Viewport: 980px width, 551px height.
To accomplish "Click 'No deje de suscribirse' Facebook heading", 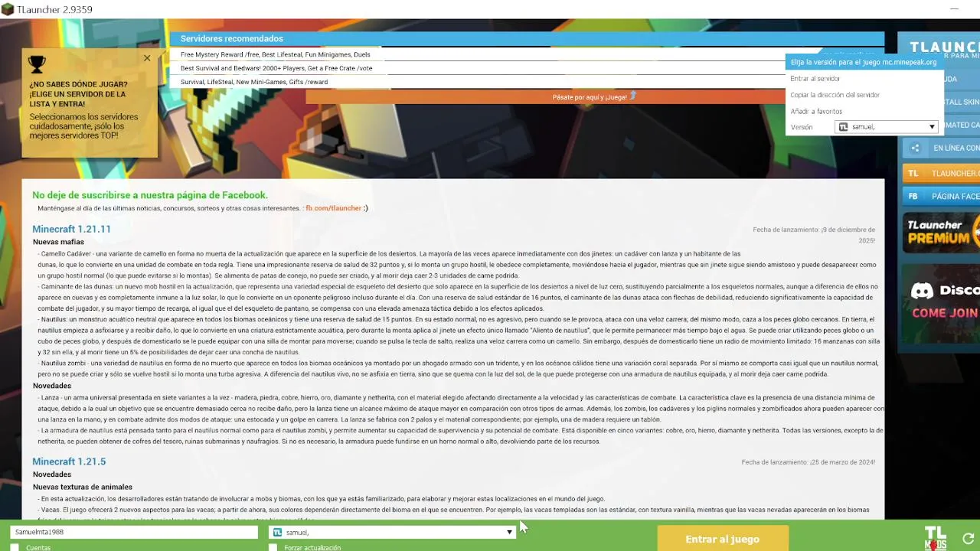I will 150,195.
